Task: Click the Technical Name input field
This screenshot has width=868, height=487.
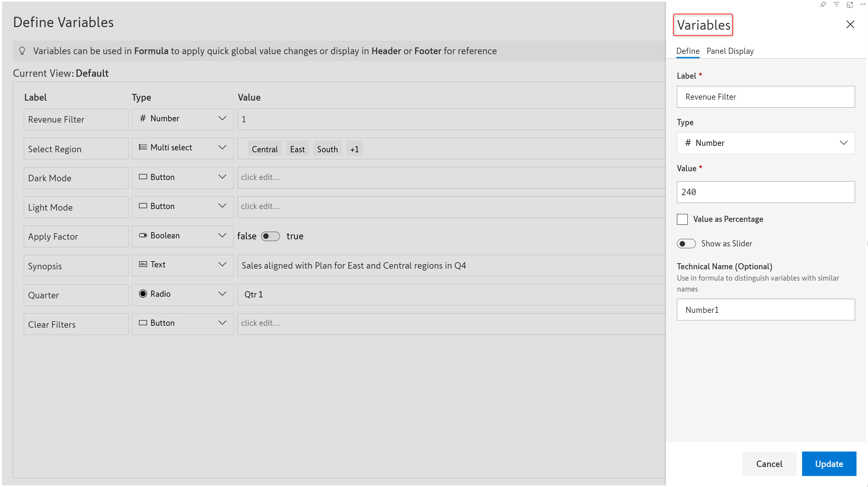Action: pyautogui.click(x=765, y=309)
